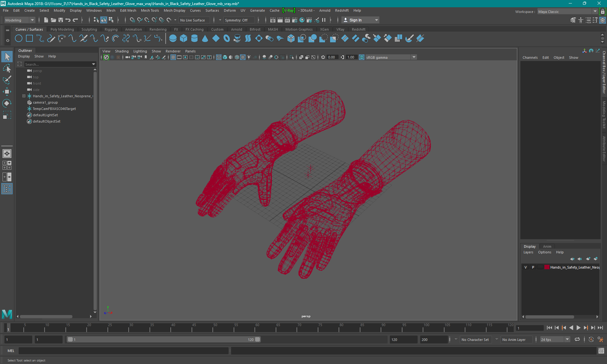
Task: Toggle P column for layer locking
Action: pyautogui.click(x=533, y=267)
